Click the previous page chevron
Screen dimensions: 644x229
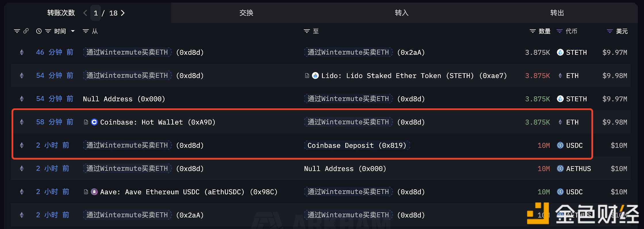pos(85,13)
